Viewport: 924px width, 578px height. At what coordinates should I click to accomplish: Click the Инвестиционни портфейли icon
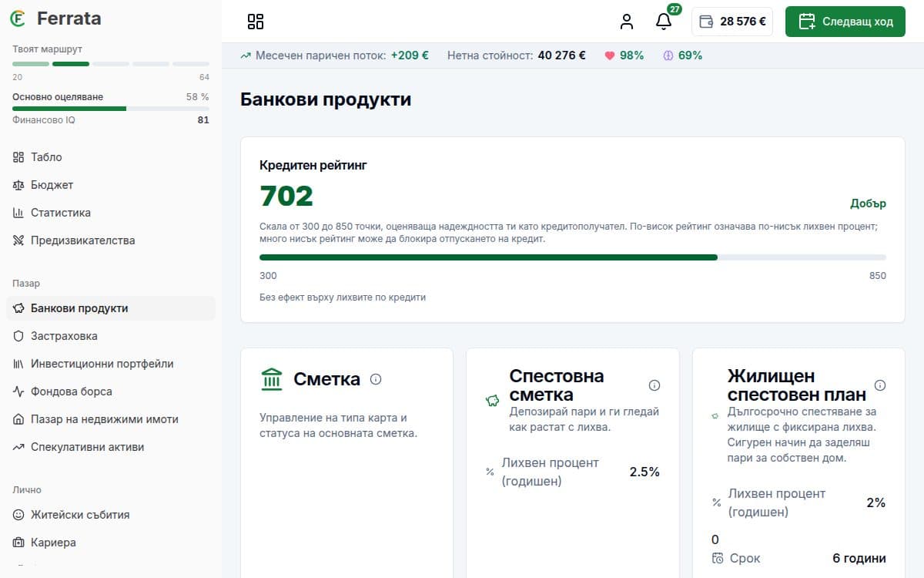(x=18, y=364)
